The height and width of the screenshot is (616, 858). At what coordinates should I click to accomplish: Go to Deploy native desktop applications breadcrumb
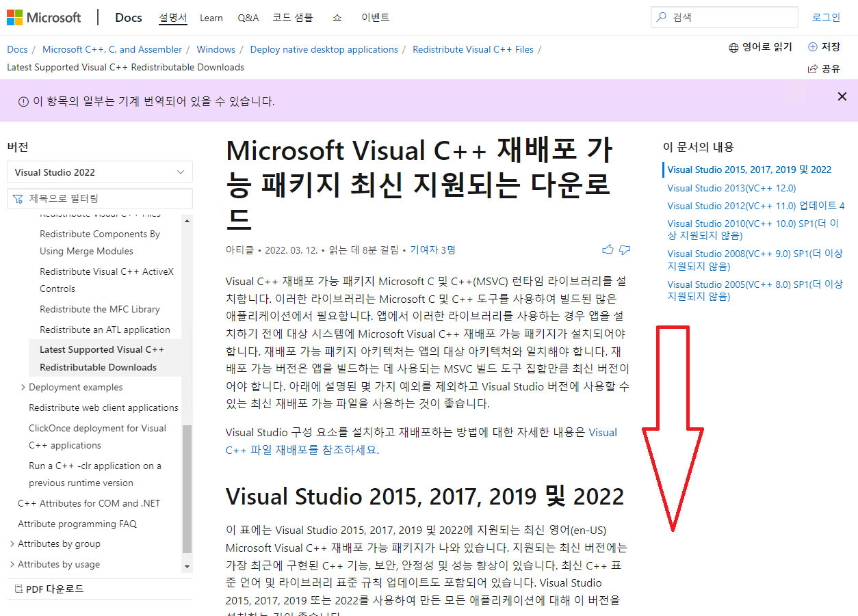[324, 49]
